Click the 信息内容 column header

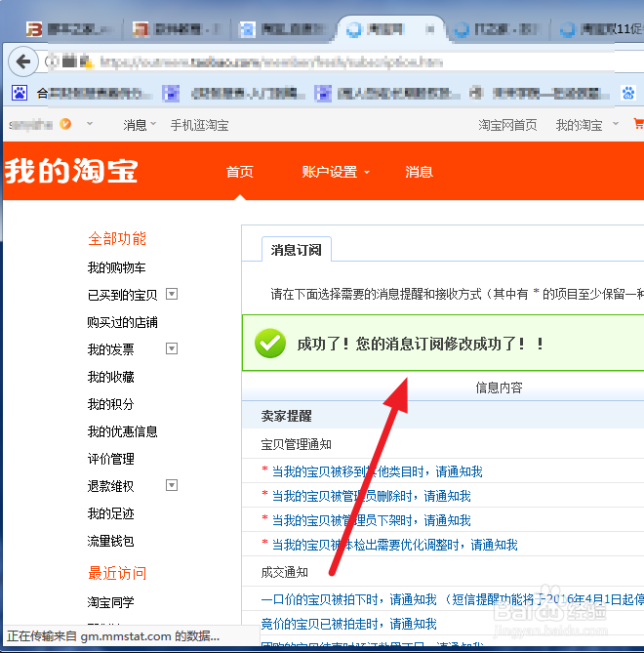pyautogui.click(x=499, y=388)
